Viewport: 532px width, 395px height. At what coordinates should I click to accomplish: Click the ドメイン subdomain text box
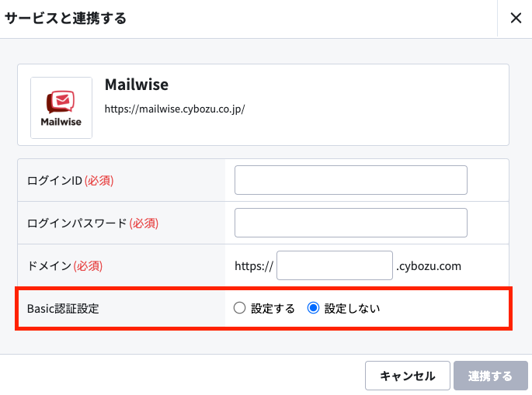(335, 265)
